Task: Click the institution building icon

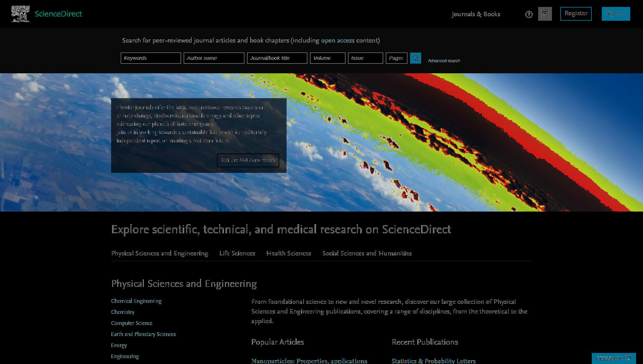Action: [x=545, y=14]
